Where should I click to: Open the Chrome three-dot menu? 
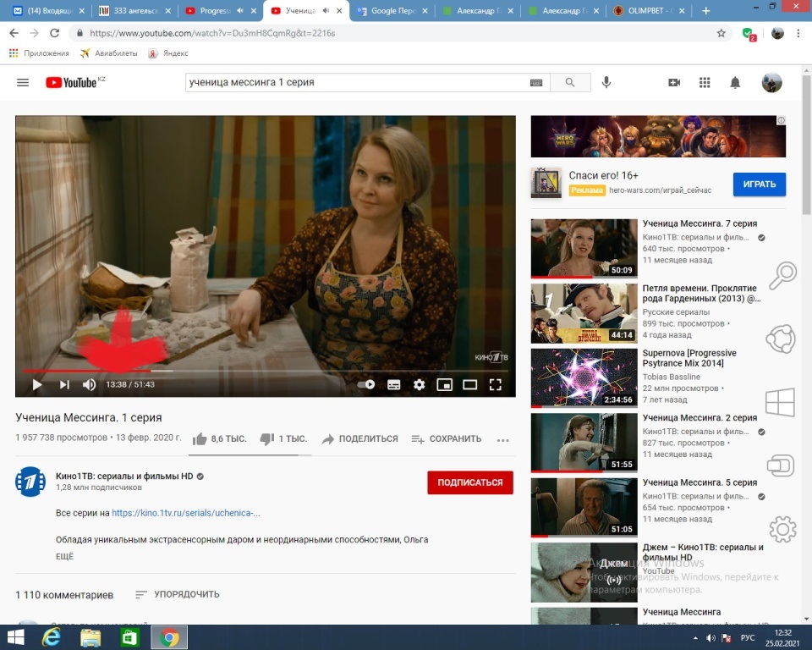click(x=798, y=33)
